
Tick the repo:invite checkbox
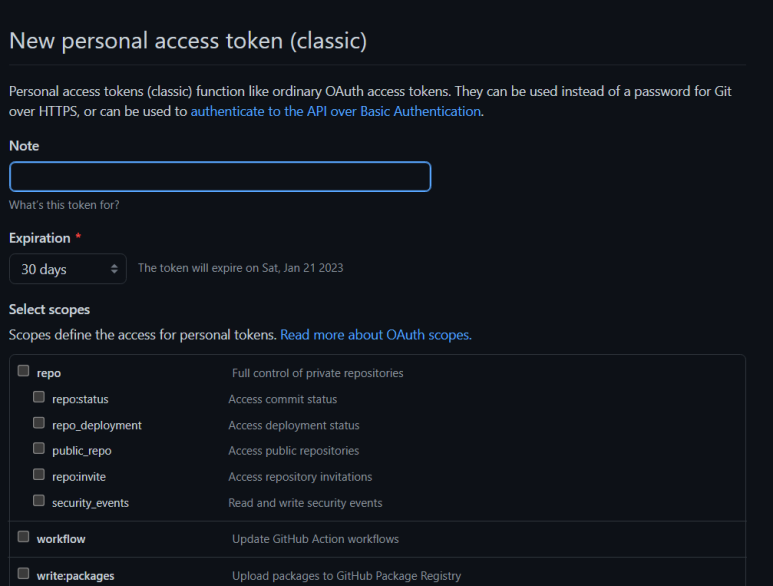coord(38,475)
